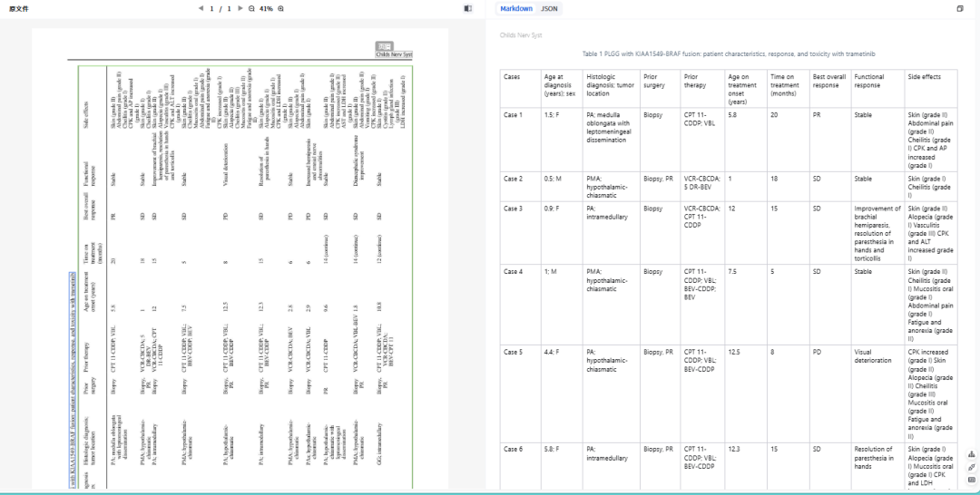The height and width of the screenshot is (495, 980).
Task: Click the Case 3 row label
Action: click(514, 208)
